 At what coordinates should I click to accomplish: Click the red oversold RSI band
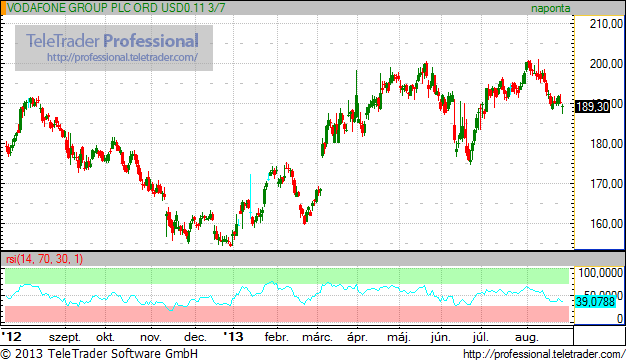click(x=287, y=314)
